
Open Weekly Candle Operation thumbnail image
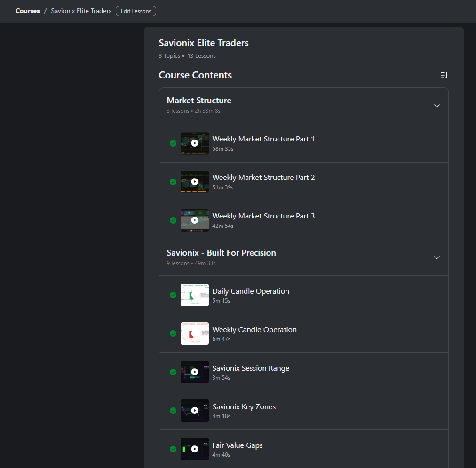[195, 334]
